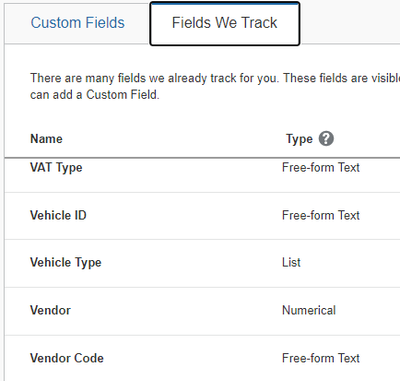The height and width of the screenshot is (381, 400).
Task: Click the 'can add a Custom Field' text
Action: point(95,95)
